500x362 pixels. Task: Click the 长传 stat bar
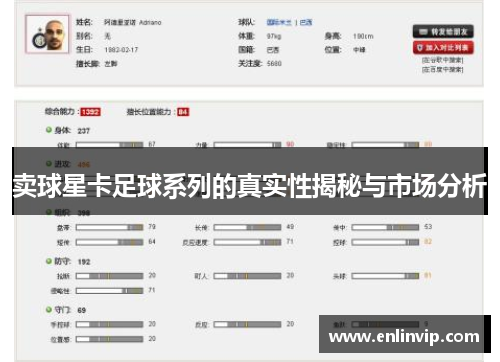[x=247, y=227]
